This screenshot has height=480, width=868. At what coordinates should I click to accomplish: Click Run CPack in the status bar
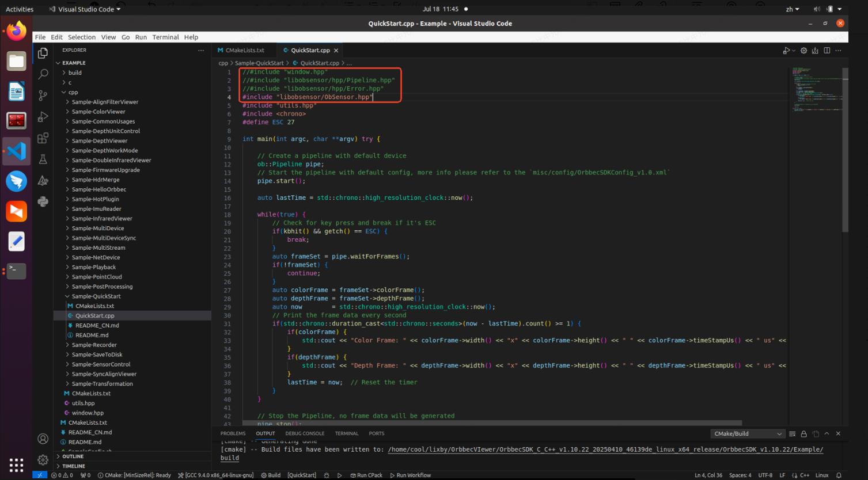[x=366, y=475]
